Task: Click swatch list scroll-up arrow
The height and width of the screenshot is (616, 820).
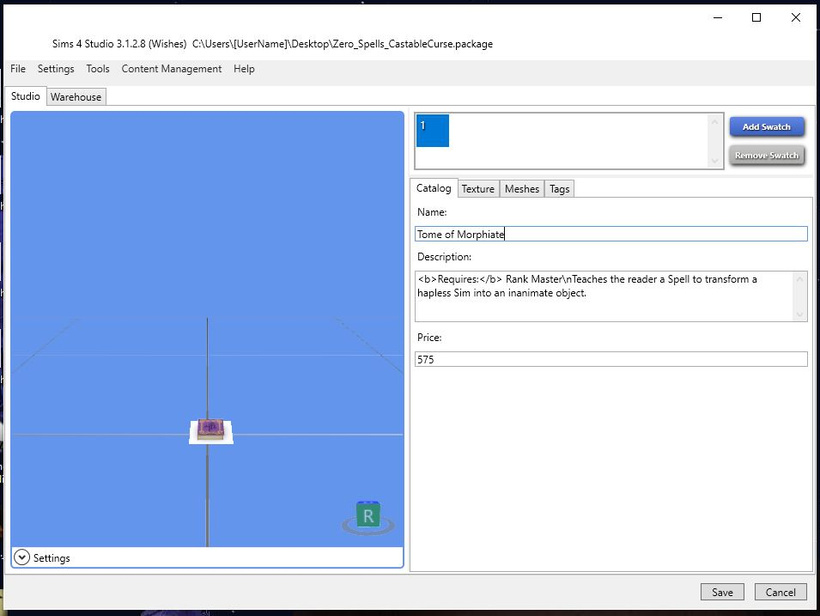Action: (714, 122)
